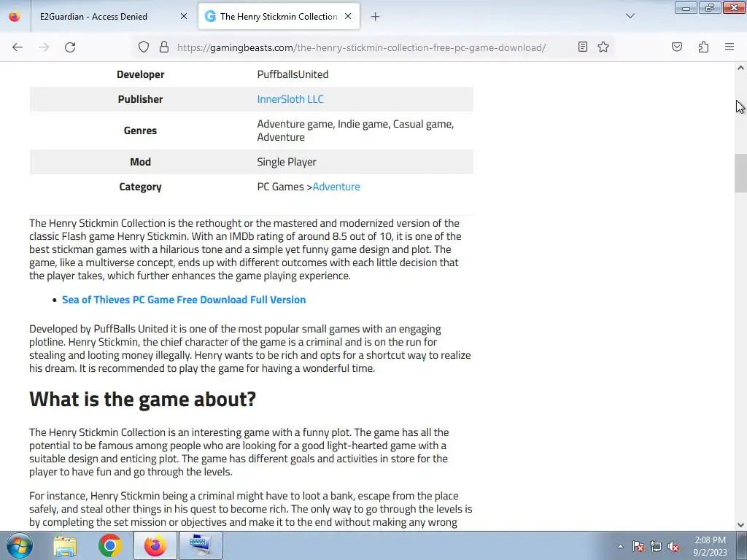This screenshot has width=747, height=560.
Task: Open the InnerSloth LLC publisher link
Action: 290,99
